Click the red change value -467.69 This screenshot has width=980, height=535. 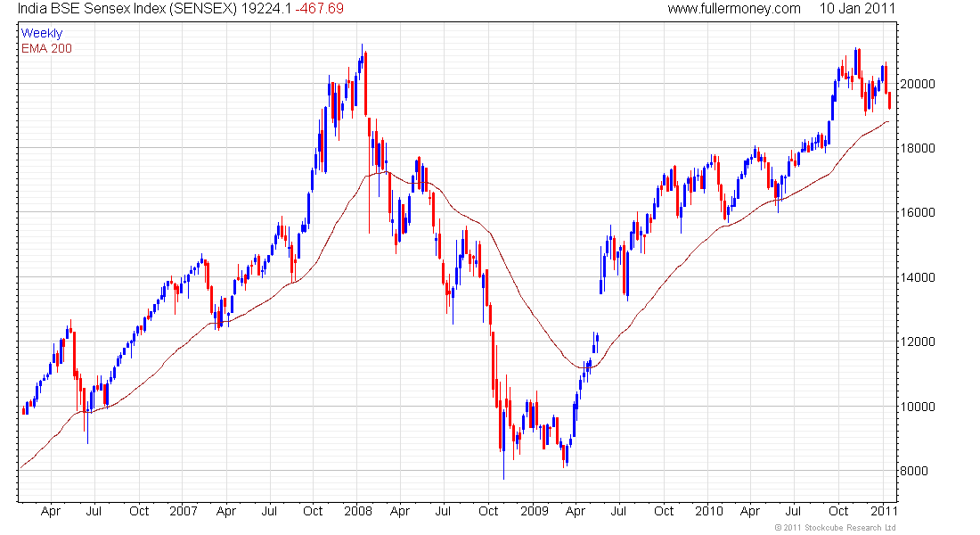(x=319, y=9)
